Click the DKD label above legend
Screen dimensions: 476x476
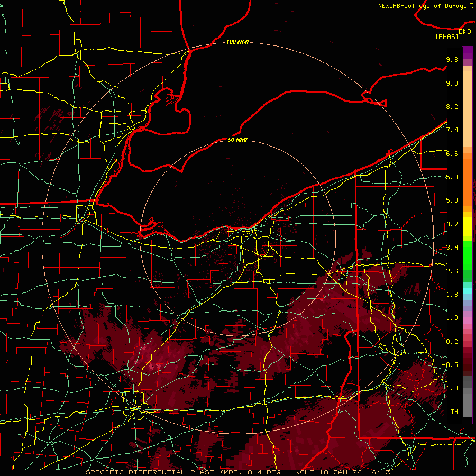[x=465, y=32]
